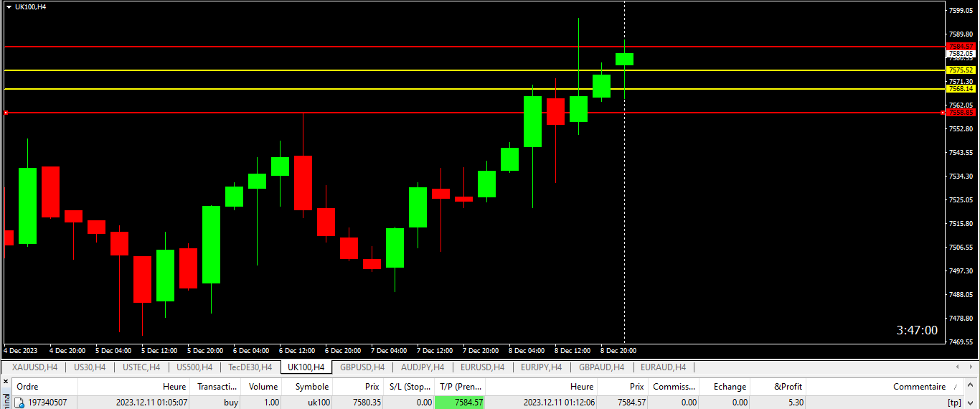Viewport: 980px width, 409px height.
Task: Click the green T/P cell 7584.57
Action: click(460, 403)
